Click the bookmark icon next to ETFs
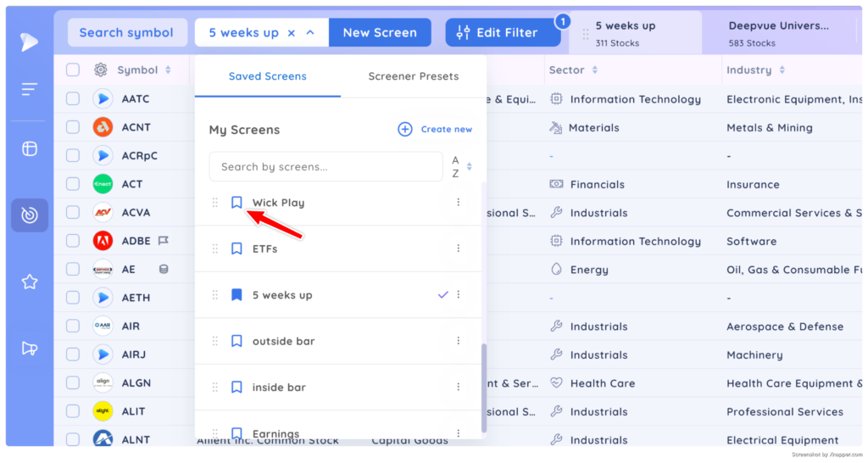This screenshot has height=463, width=868. point(236,248)
